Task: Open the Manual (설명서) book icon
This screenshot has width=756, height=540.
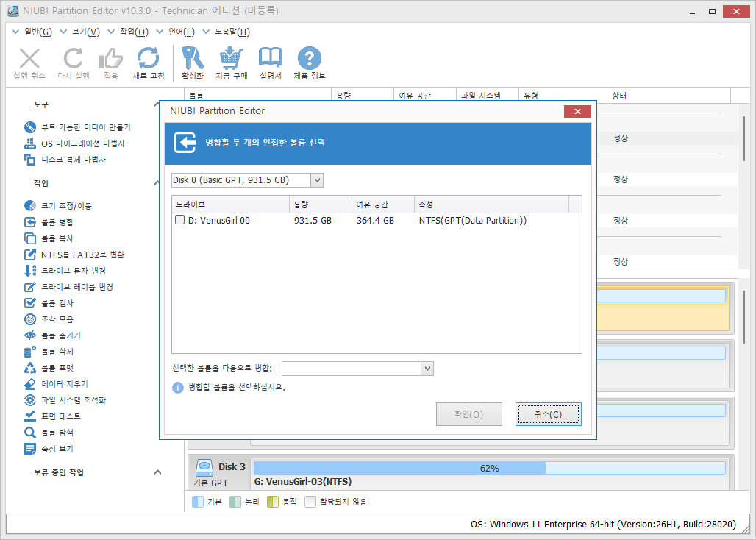Action: pos(271,59)
